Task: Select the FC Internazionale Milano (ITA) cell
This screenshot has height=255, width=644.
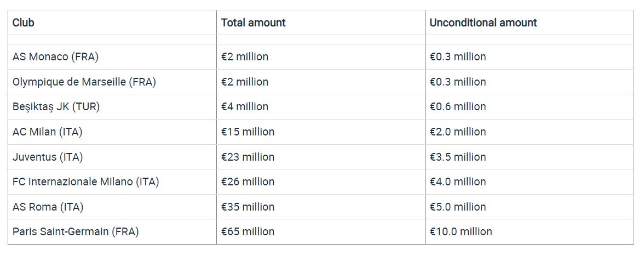Action: (x=112, y=182)
